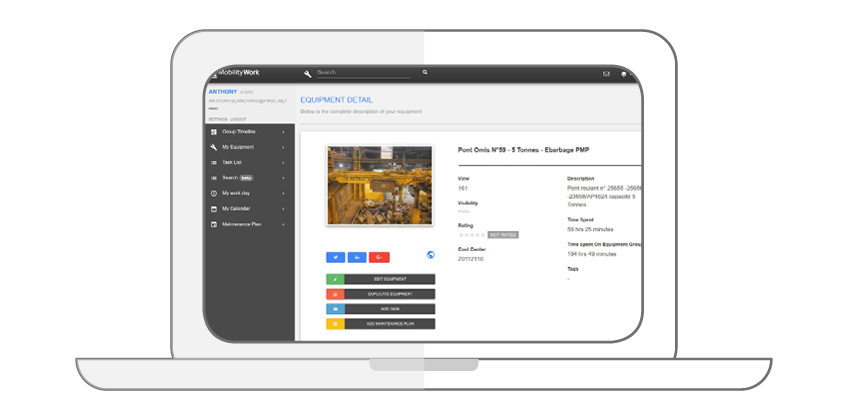Screen dimensions: 848x420
Task: Share equipment via the Twitter button
Action: [x=336, y=257]
